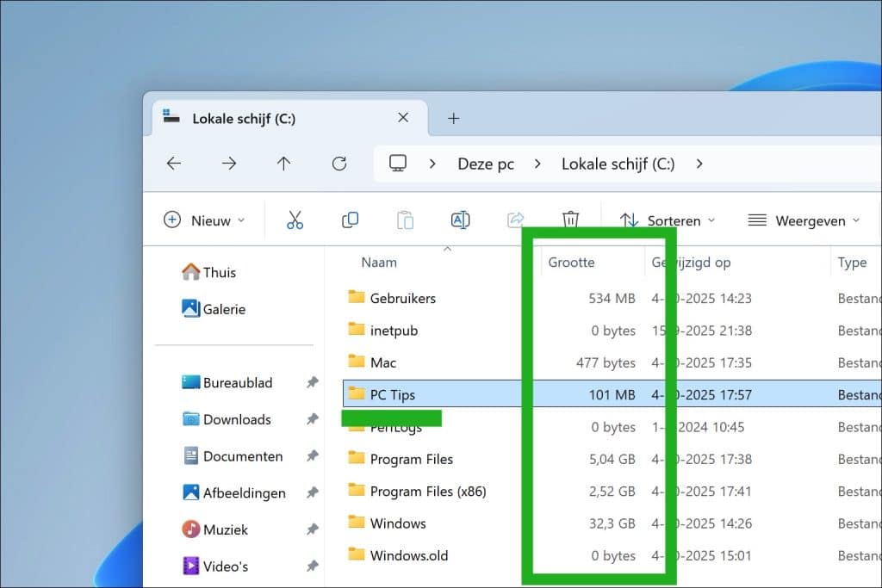Close the Lokale schijf (C:) tab
Image resolution: width=882 pixels, height=588 pixels.
[x=402, y=118]
